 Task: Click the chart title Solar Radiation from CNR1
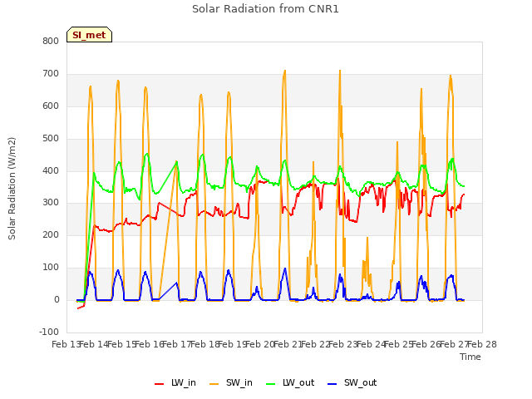click(x=265, y=9)
